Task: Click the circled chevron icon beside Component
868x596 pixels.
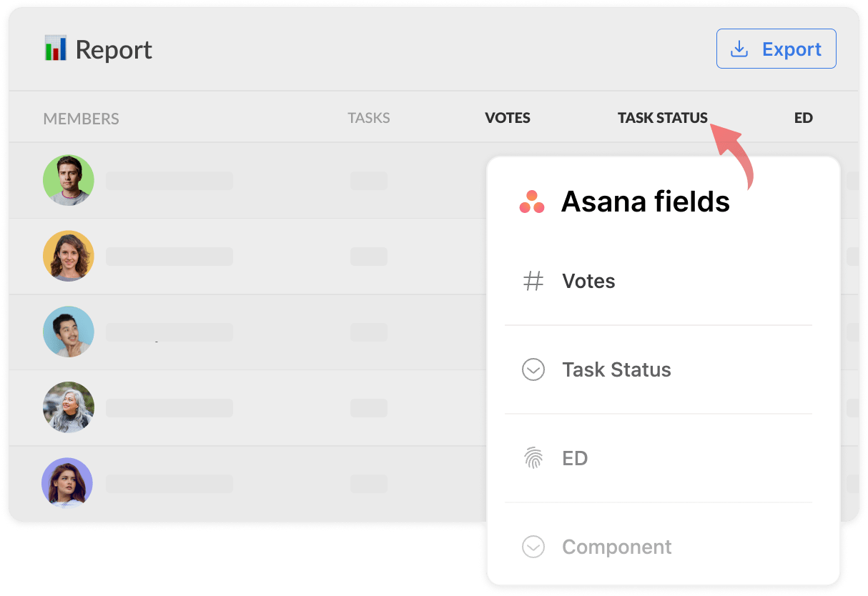Action: pos(533,547)
